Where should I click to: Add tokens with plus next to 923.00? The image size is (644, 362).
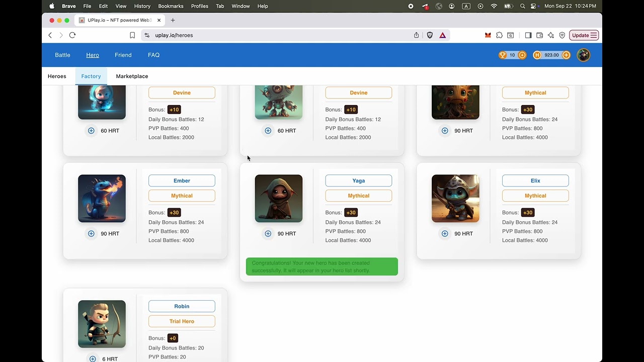click(566, 55)
